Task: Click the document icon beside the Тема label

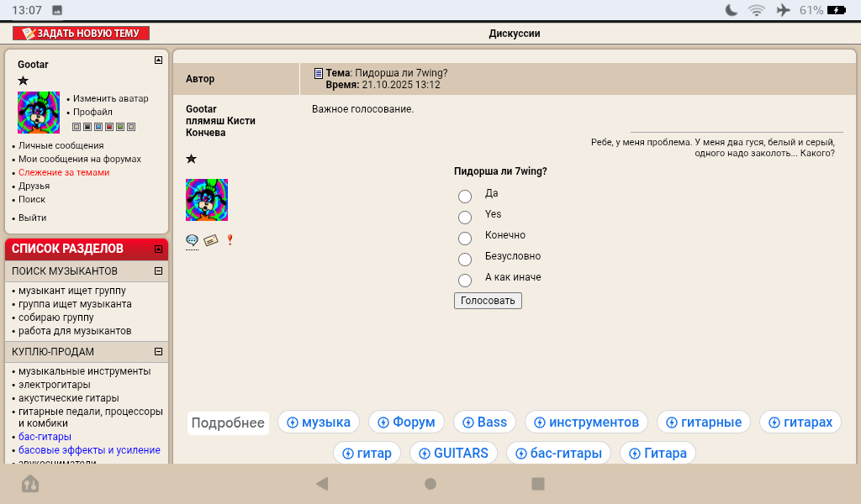Action: (319, 73)
